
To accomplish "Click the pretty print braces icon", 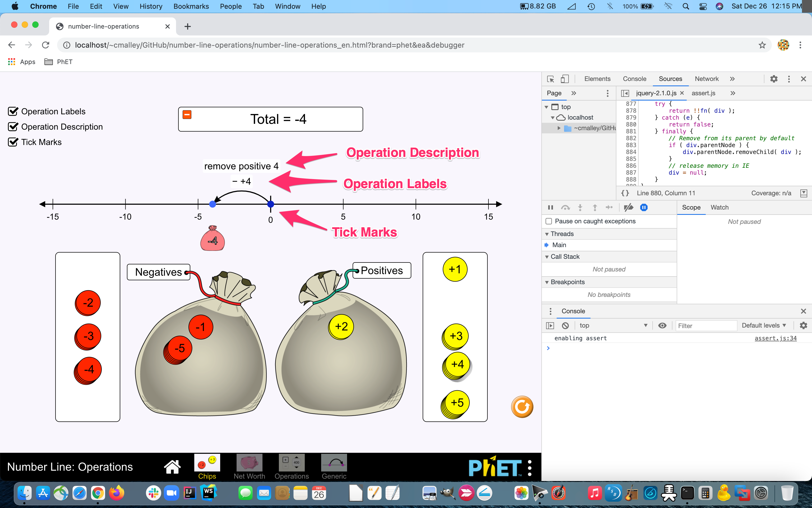I will [x=625, y=193].
